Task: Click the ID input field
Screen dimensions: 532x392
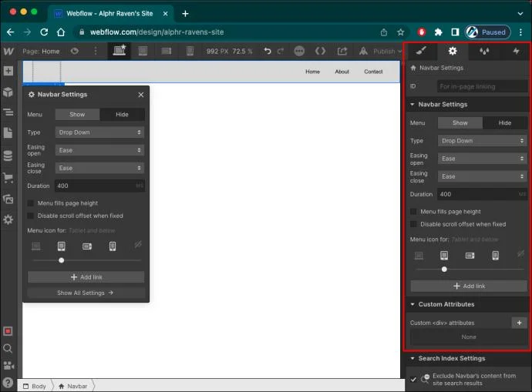Action: click(x=482, y=86)
